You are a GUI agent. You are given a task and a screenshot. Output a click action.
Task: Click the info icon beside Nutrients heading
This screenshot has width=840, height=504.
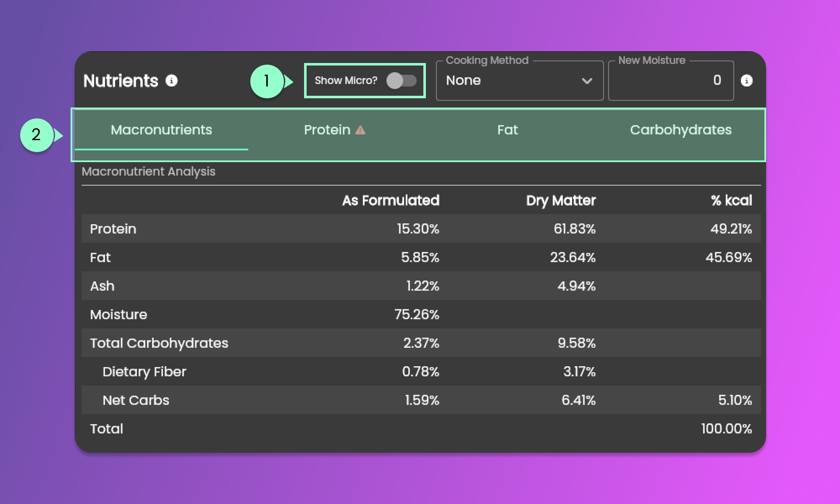[x=171, y=80]
